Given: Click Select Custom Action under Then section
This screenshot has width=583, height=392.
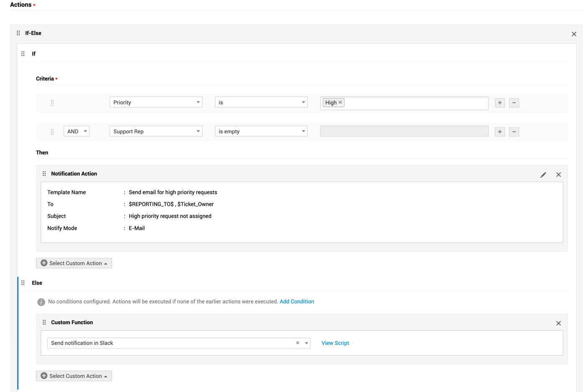Looking at the screenshot, I should 74,263.
